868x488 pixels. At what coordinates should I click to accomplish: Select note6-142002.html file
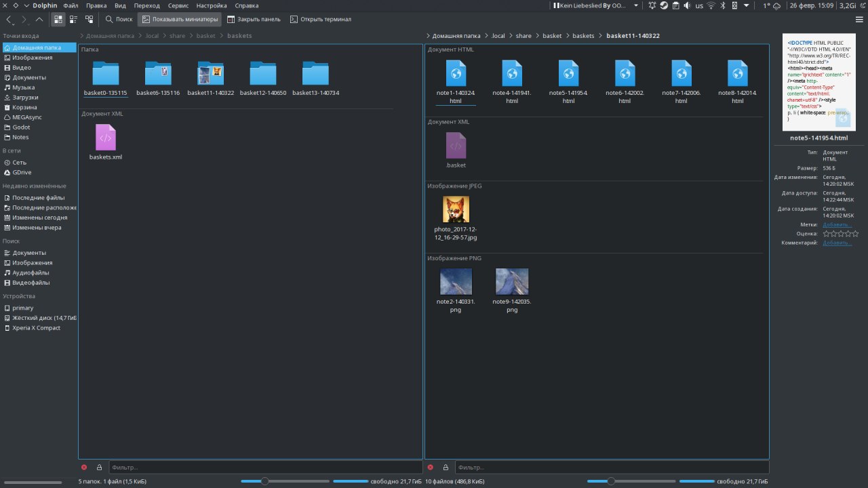[x=625, y=82]
